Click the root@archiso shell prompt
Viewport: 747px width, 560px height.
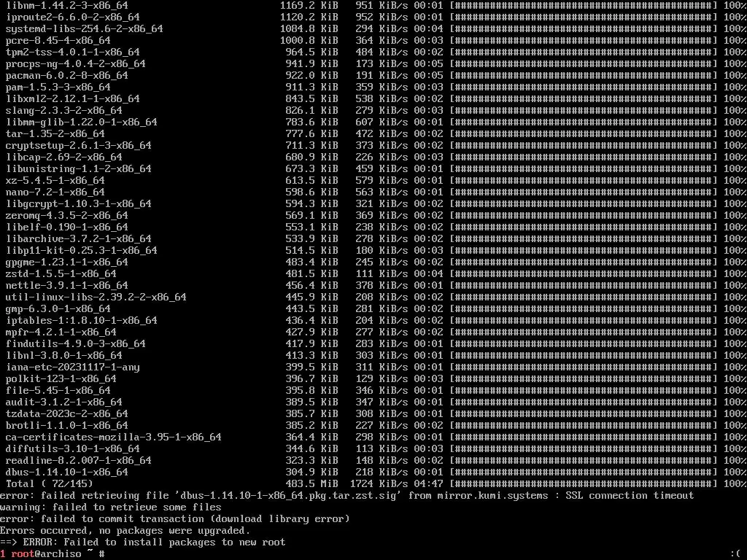click(x=46, y=554)
